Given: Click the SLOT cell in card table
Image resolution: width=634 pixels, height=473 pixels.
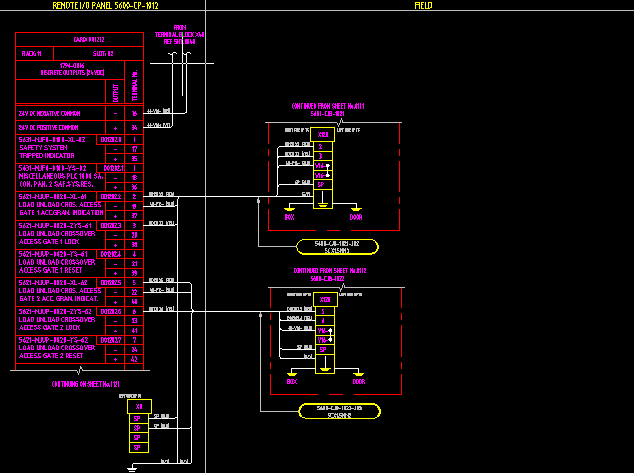Looking at the screenshot, I should click(x=103, y=53).
